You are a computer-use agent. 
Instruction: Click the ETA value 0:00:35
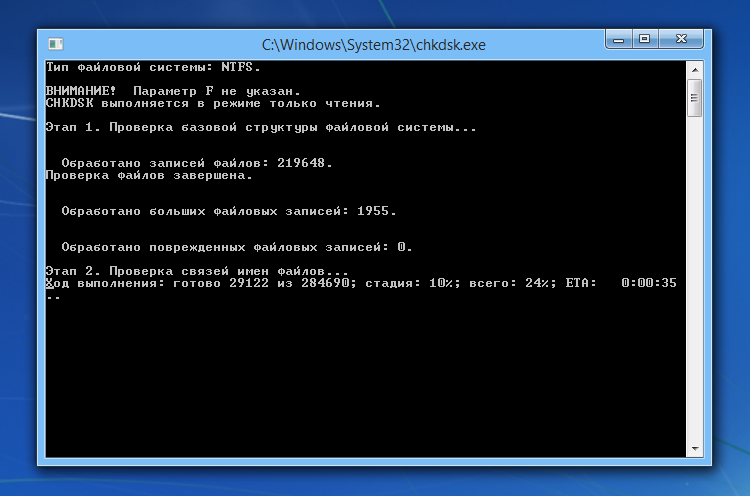pyautogui.click(x=649, y=283)
